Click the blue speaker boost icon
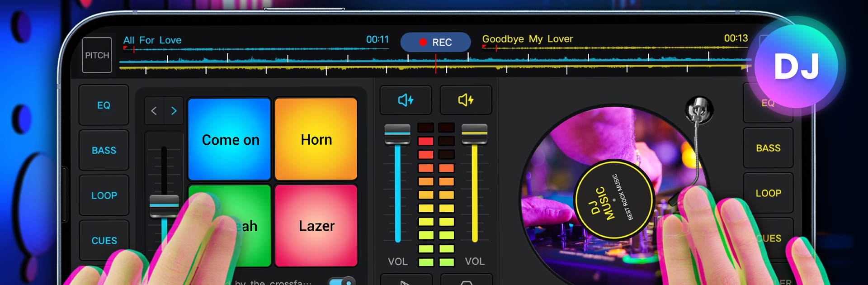Screen dimensions: 868x285 (x=406, y=100)
